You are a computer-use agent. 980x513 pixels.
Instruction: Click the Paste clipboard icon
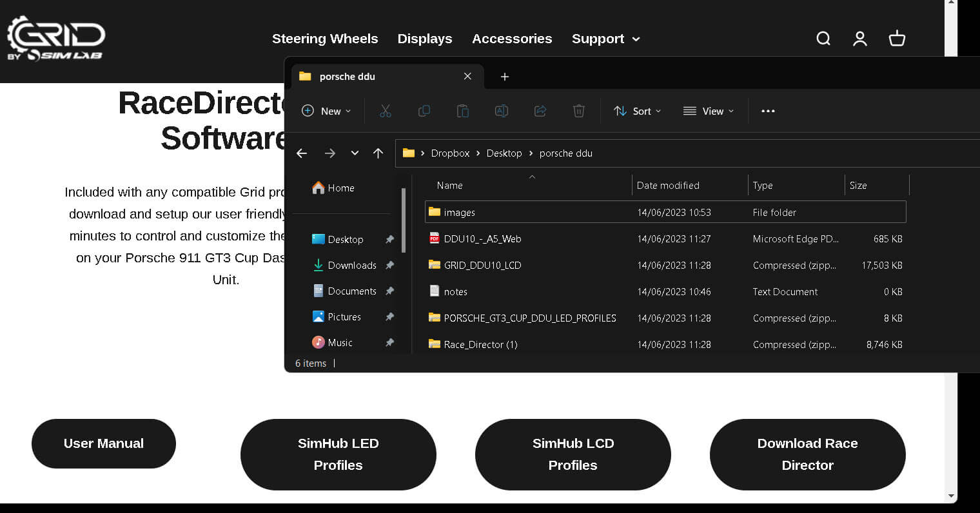[463, 111]
